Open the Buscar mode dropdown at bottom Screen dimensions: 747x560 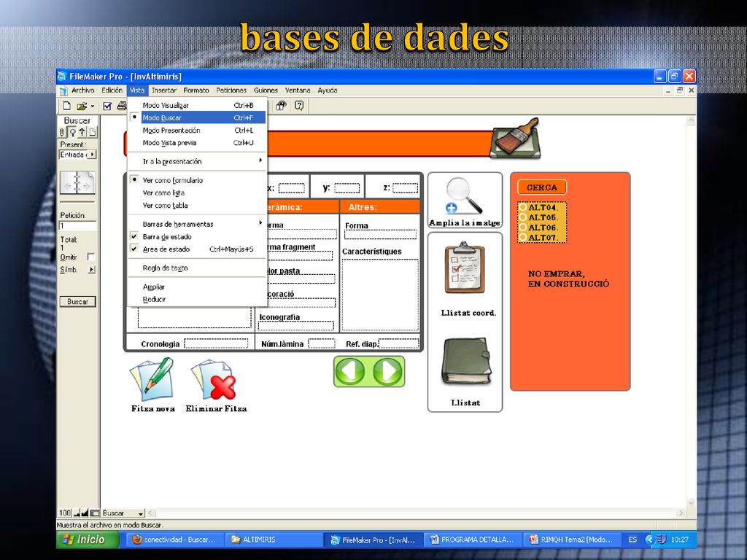click(123, 513)
